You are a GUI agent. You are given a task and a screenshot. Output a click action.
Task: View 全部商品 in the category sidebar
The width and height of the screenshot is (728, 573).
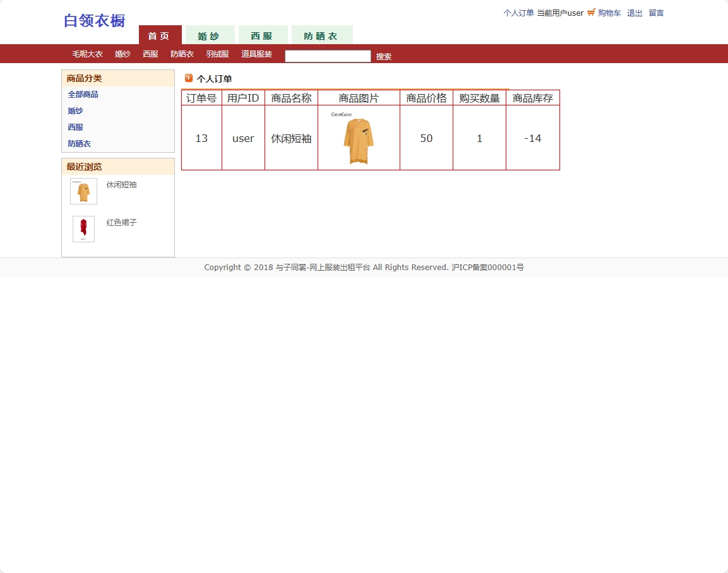(83, 94)
